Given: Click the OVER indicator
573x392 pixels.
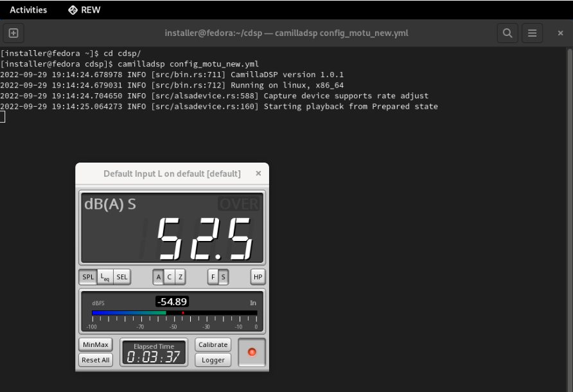Looking at the screenshot, I should (x=239, y=204).
